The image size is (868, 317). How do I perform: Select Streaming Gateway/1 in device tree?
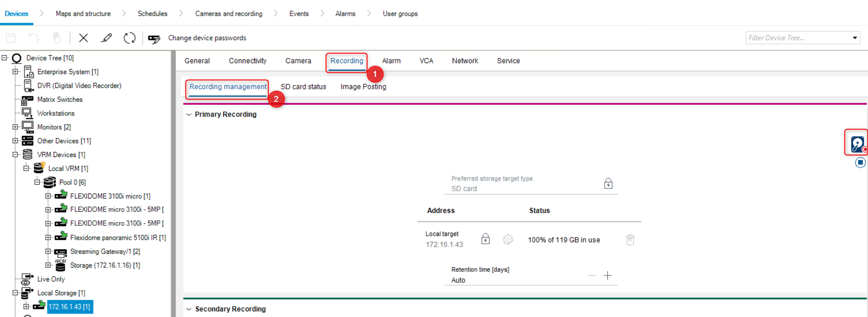pyautogui.click(x=105, y=252)
